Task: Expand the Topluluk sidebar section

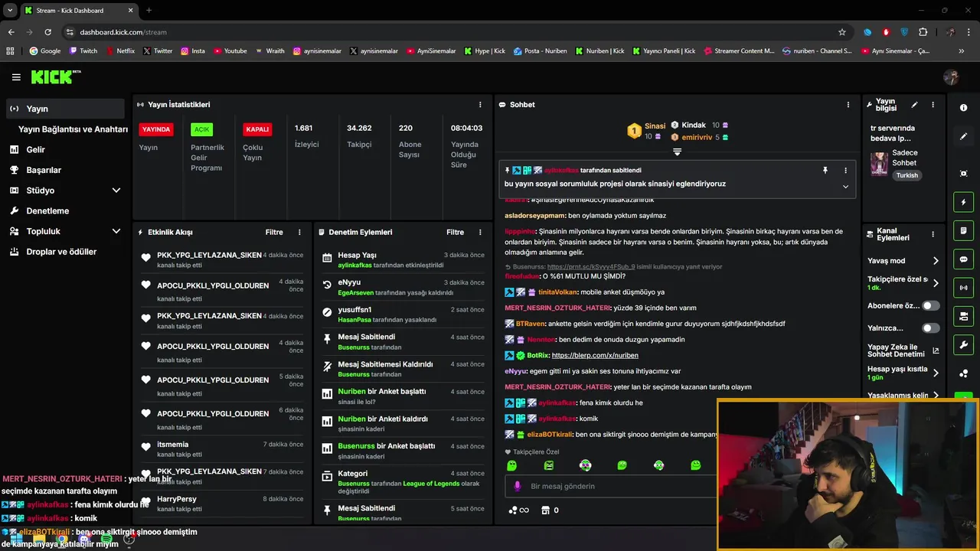Action: point(116,231)
